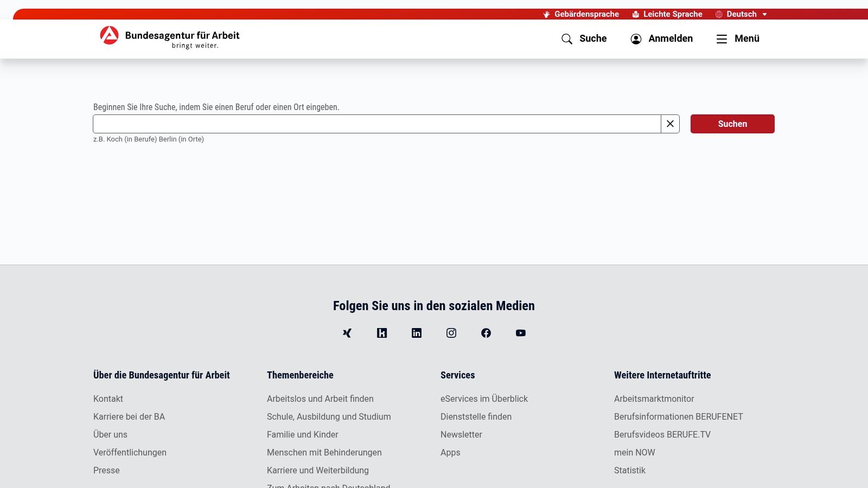Open the Kontakt footer link
The height and width of the screenshot is (488, 868).
pos(108,399)
